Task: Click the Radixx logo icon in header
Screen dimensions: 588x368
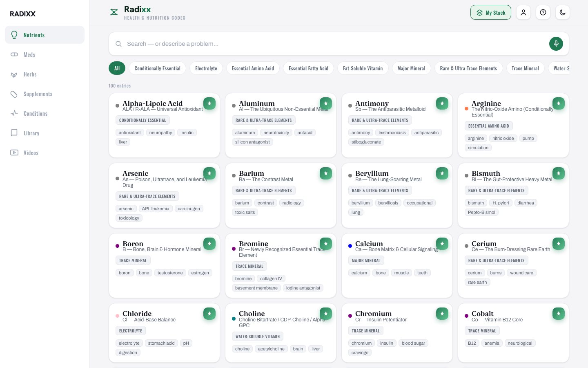Action: [x=114, y=12]
